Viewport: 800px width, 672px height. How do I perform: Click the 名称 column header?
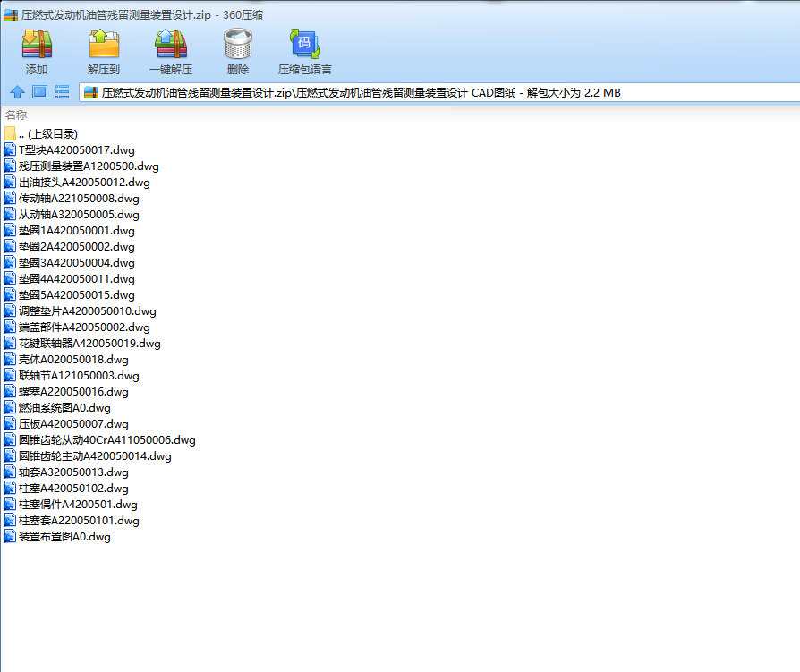point(16,115)
